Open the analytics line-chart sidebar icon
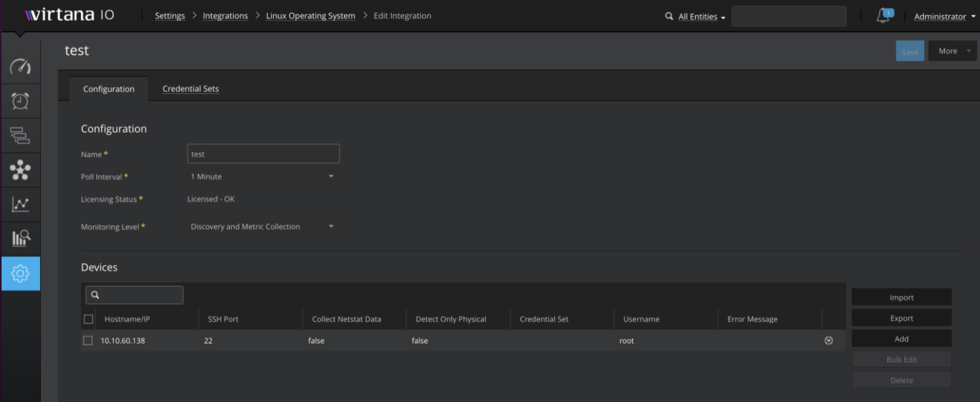The image size is (980, 402). coord(20,204)
